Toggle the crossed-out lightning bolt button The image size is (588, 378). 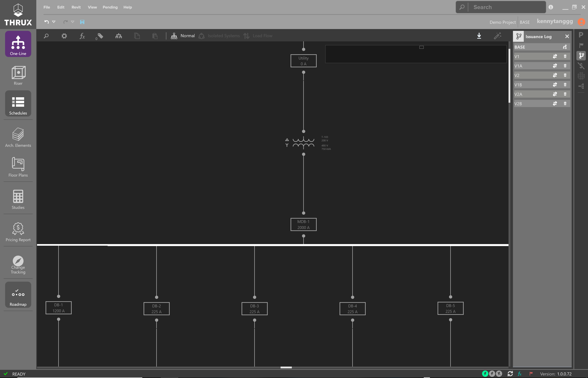[499, 374]
